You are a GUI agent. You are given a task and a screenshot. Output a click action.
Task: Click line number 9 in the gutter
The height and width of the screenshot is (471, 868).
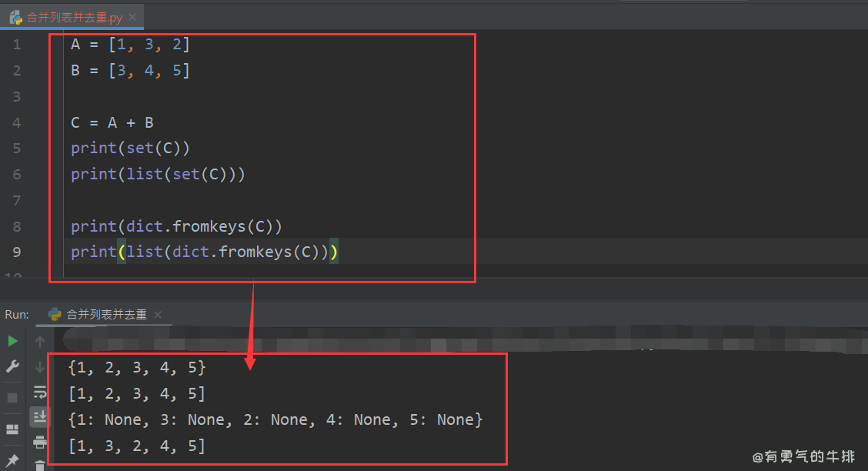[x=17, y=252]
